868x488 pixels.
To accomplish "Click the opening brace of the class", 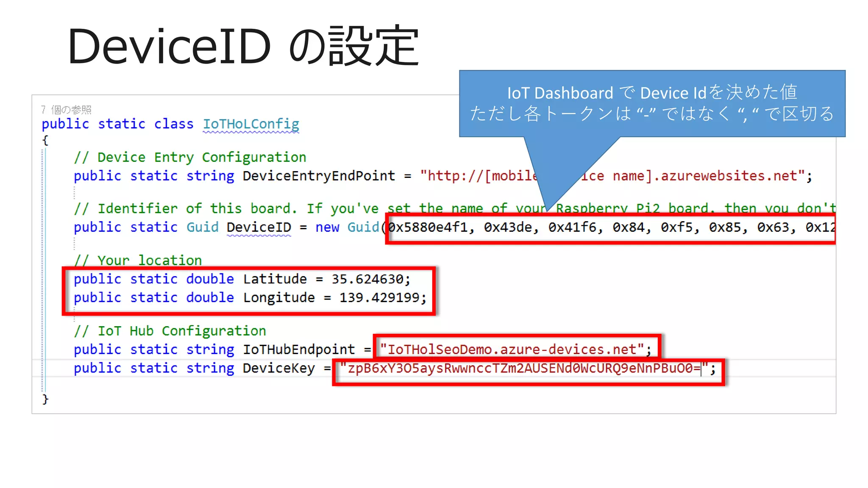I will point(45,140).
